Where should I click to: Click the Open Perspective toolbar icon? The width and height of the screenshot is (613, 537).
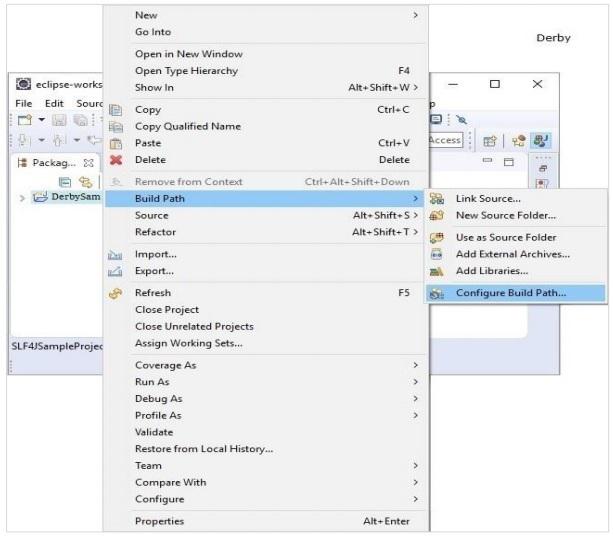[490, 141]
